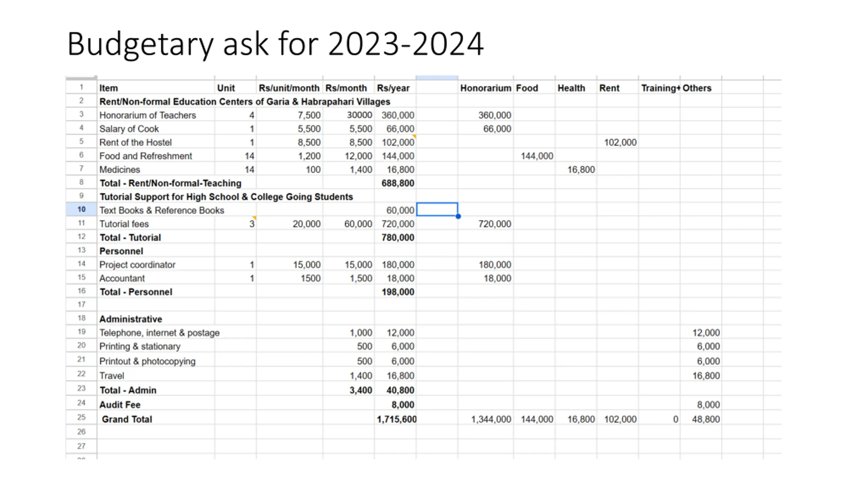Click row header number 18
868x488 pixels.
pyautogui.click(x=81, y=318)
